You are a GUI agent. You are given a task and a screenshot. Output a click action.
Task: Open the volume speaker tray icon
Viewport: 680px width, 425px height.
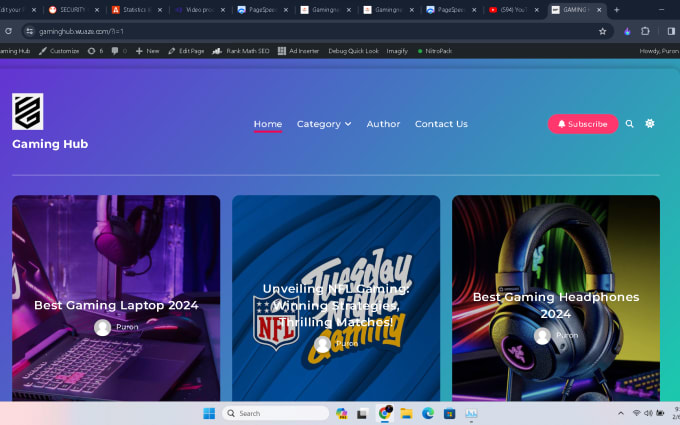pyautogui.click(x=648, y=413)
